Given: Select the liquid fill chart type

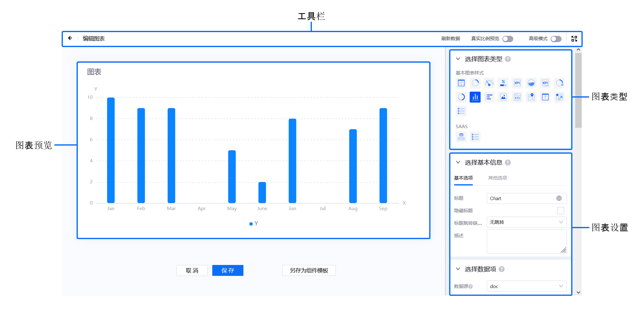Looking at the screenshot, I should pyautogui.click(x=531, y=83).
